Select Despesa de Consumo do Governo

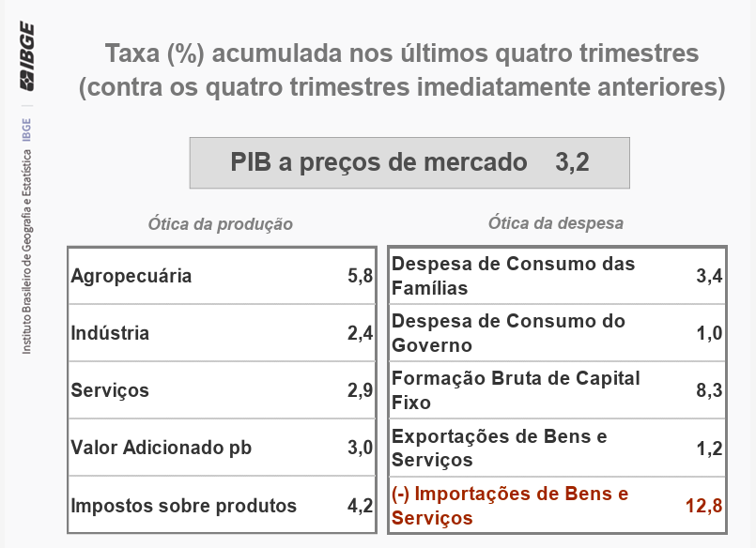click(x=508, y=333)
